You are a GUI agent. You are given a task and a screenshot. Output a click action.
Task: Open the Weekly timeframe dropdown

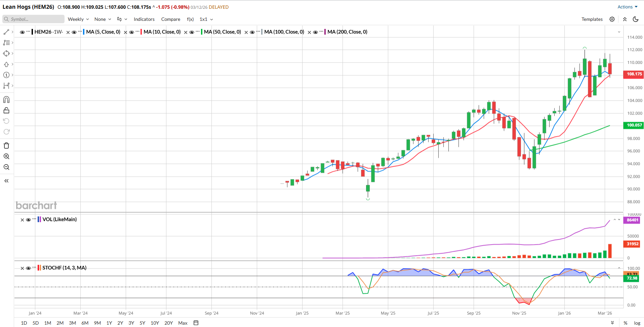pyautogui.click(x=78, y=19)
